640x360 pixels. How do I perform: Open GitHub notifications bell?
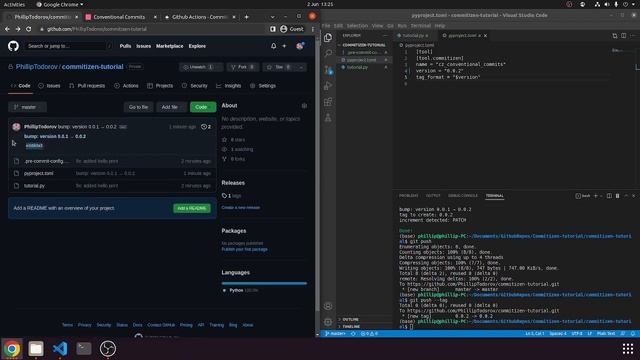click(273, 46)
